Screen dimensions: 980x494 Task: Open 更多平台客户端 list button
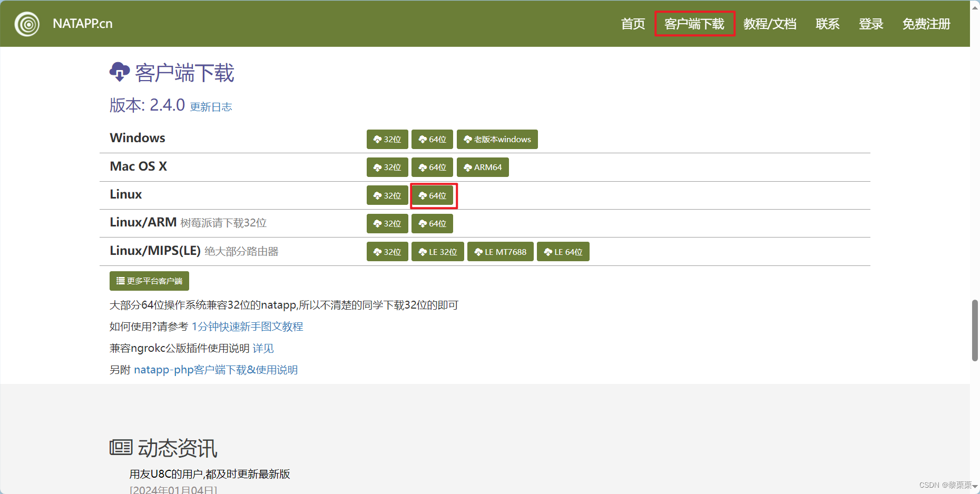(149, 281)
